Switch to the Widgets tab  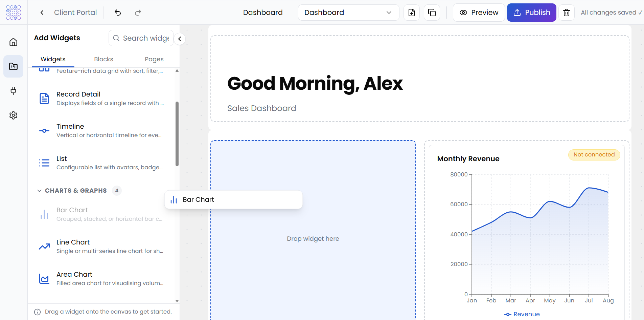pos(53,59)
